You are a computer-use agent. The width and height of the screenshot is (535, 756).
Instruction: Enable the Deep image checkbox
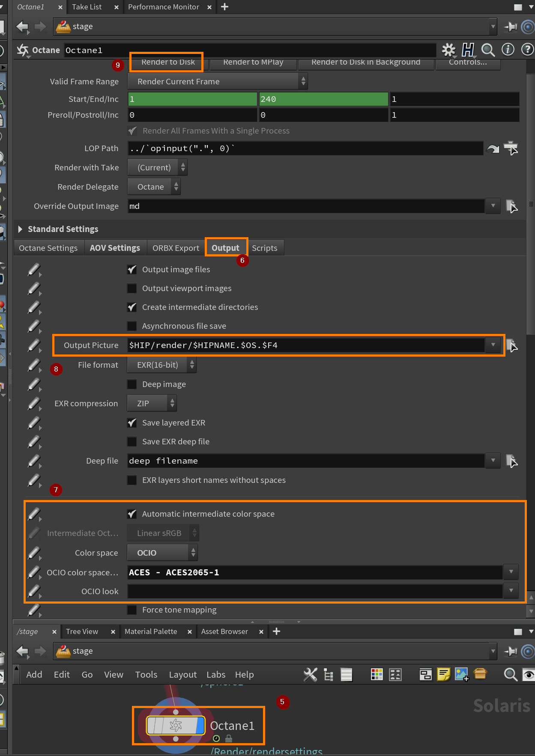click(132, 384)
